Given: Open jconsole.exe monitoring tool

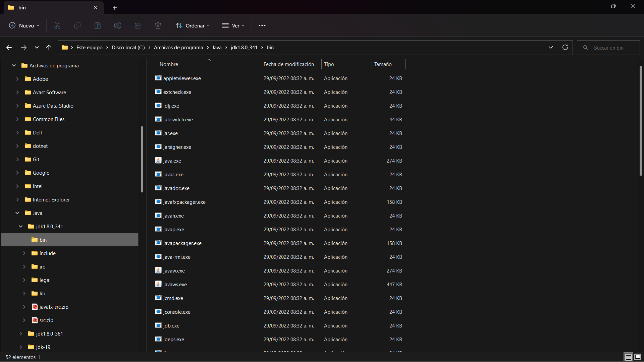Looking at the screenshot, I should 177,312.
